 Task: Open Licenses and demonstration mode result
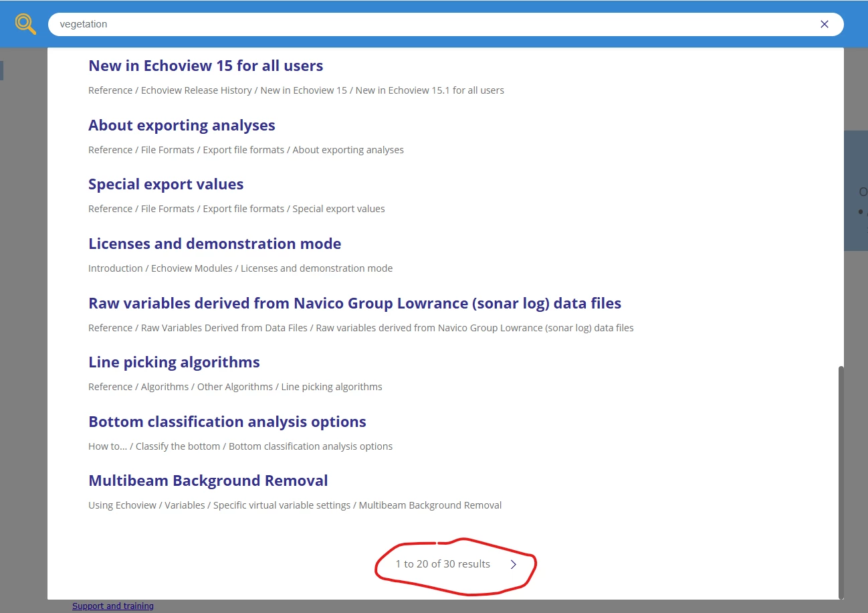coord(215,244)
